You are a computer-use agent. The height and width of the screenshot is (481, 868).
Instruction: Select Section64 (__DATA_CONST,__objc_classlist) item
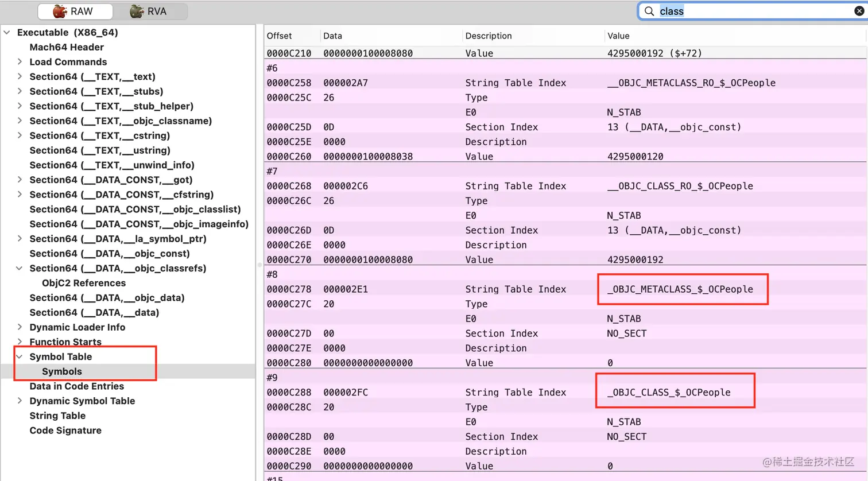coord(135,210)
